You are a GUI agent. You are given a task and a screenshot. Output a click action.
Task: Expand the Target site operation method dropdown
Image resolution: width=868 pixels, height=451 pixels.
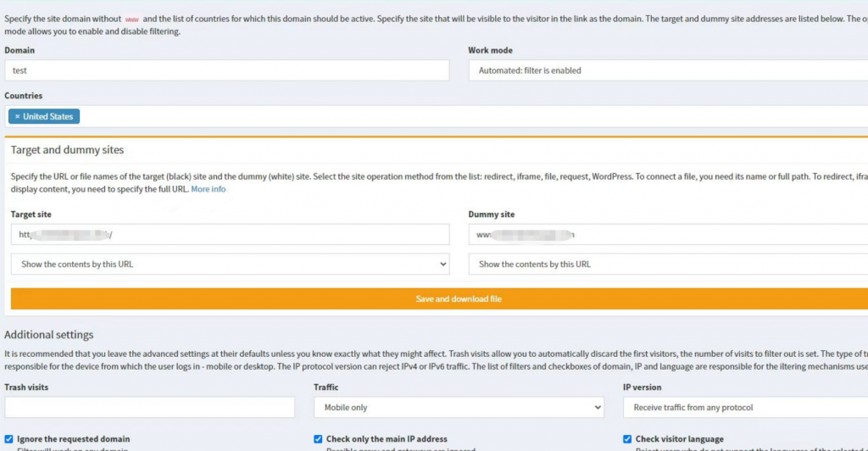point(230,264)
